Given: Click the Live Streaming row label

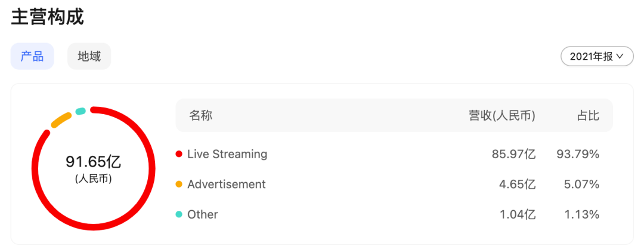Looking at the screenshot, I should pos(227,154).
